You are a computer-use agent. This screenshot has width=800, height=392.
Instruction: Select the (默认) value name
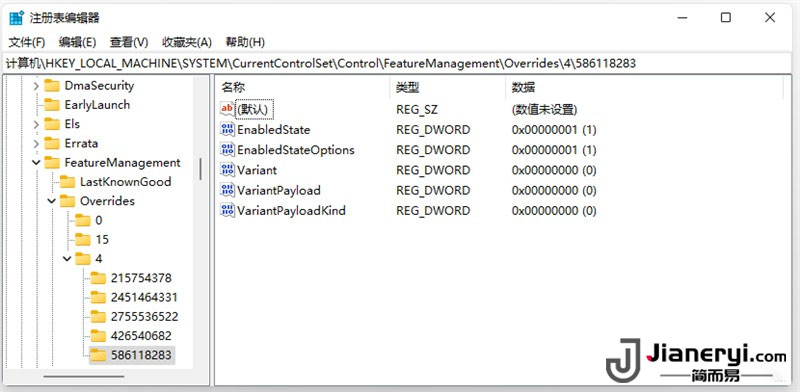coord(253,109)
